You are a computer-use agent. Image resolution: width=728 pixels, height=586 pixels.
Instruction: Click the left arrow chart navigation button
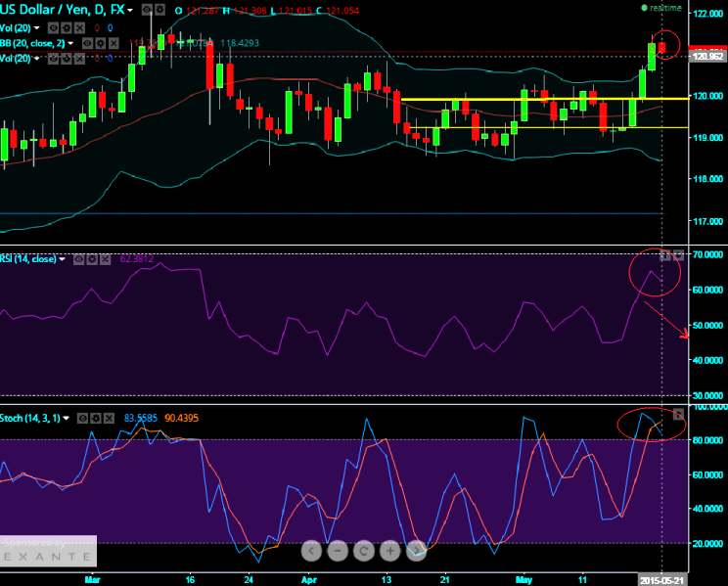click(311, 551)
